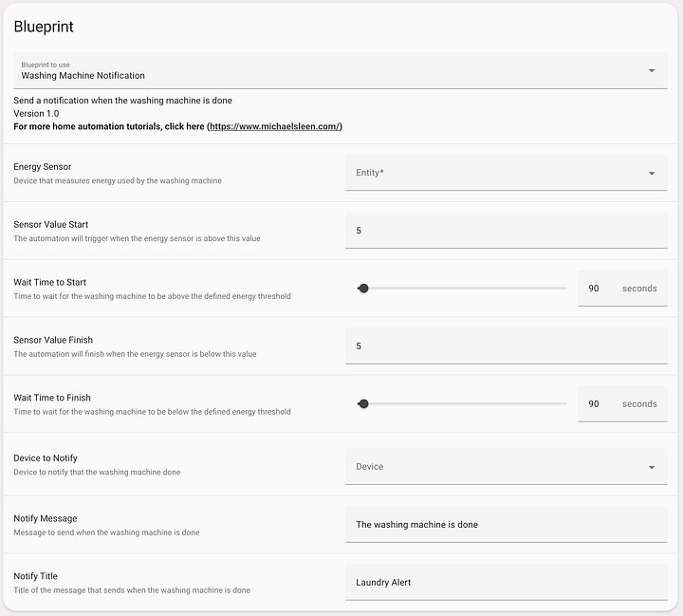Click the Device to Notify label text
This screenshot has width=683, height=616.
point(46,457)
